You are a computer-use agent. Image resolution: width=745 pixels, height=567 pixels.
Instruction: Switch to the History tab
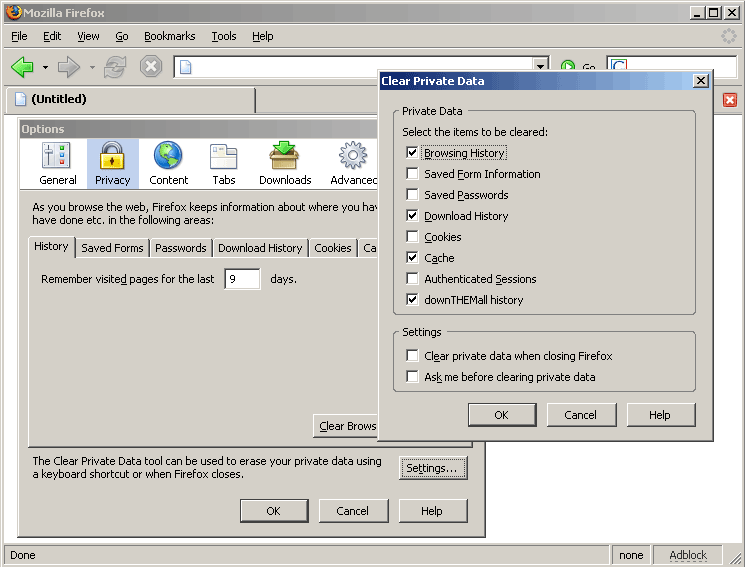[51, 247]
